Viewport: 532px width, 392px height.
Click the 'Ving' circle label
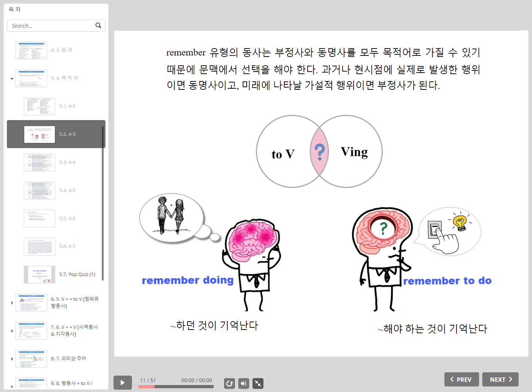click(354, 152)
